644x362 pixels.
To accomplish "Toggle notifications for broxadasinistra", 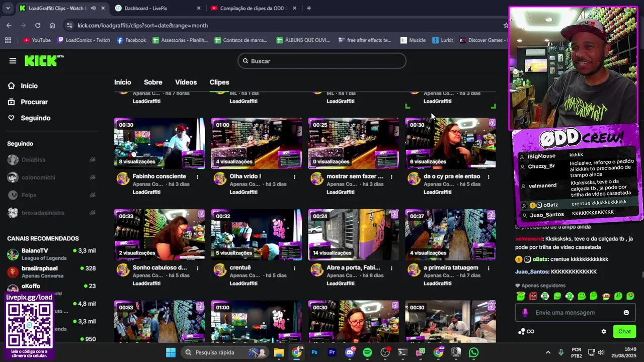I will [x=93, y=213].
